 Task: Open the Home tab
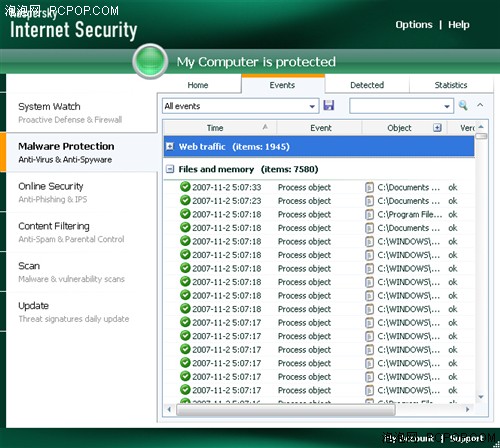click(198, 85)
